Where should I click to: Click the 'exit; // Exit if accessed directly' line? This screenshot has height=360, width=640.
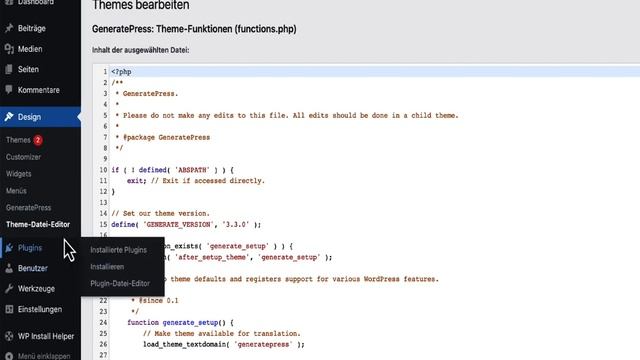click(196, 181)
